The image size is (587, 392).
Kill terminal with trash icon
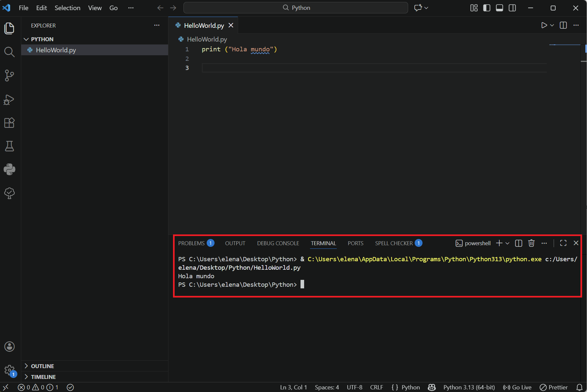tap(531, 243)
